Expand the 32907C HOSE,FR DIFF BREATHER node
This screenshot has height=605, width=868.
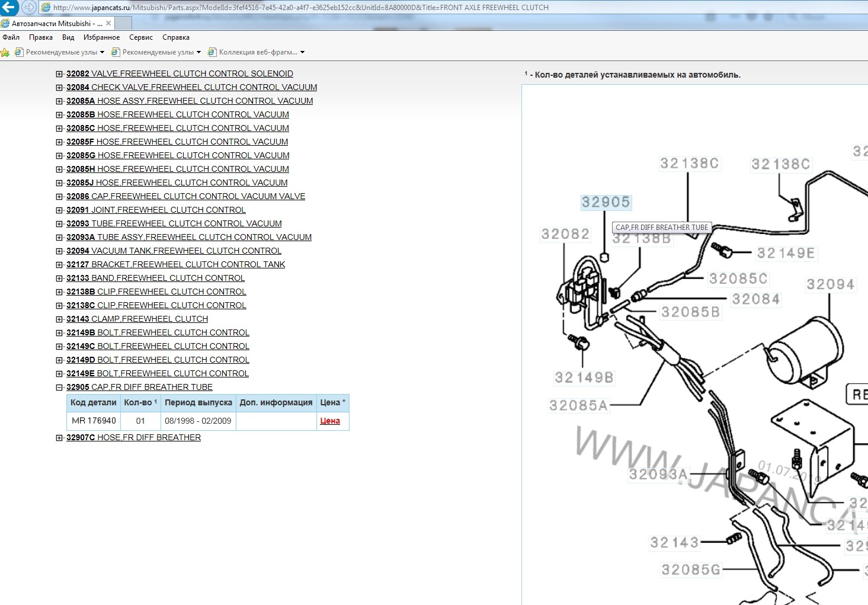point(59,438)
